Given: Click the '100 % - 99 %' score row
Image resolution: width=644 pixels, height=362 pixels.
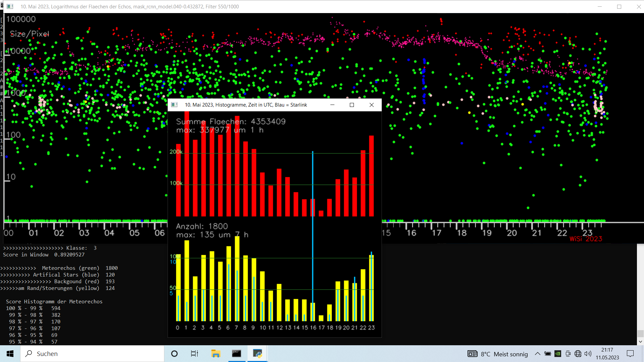Looking at the screenshot, I should (x=33, y=308).
